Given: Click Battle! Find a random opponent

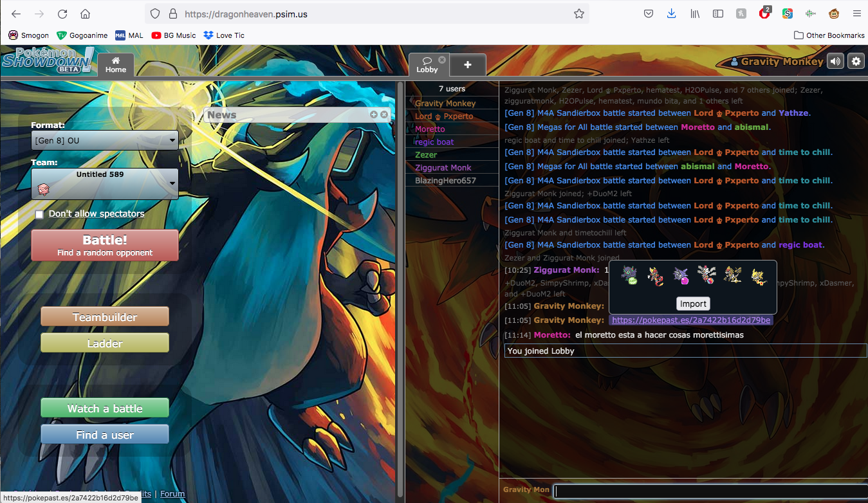Looking at the screenshot, I should pyautogui.click(x=105, y=245).
